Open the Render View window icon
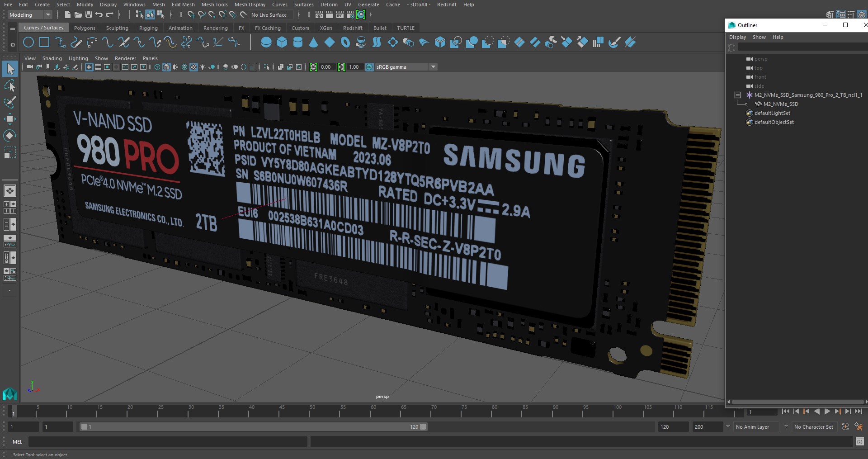This screenshot has height=459, width=868. (319, 15)
